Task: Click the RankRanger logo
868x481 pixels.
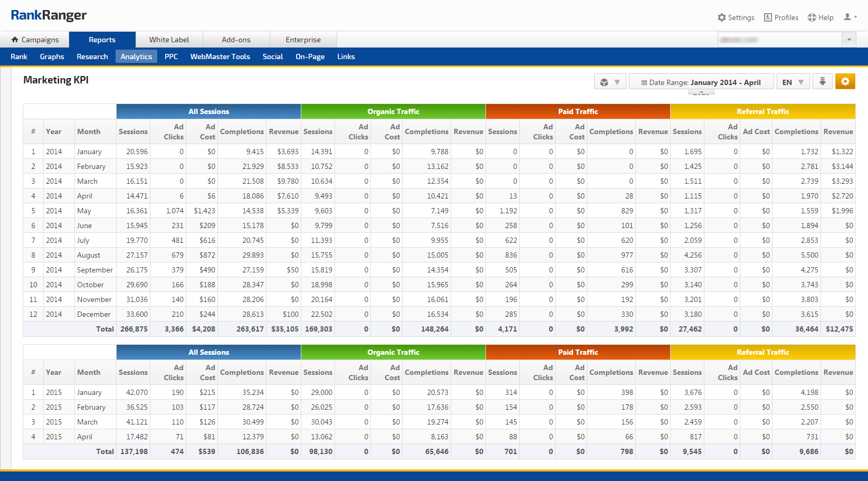Action: click(49, 15)
